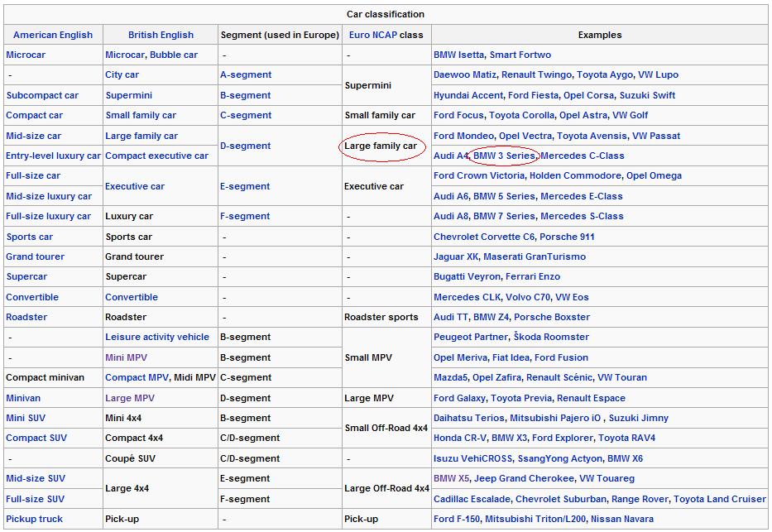Open the Ford F-150 link
This screenshot has width=772, height=532.
point(457,519)
